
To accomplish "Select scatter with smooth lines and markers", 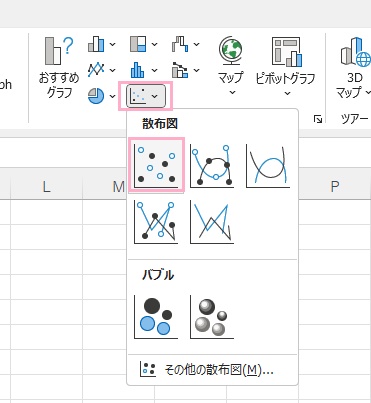I will (x=212, y=166).
